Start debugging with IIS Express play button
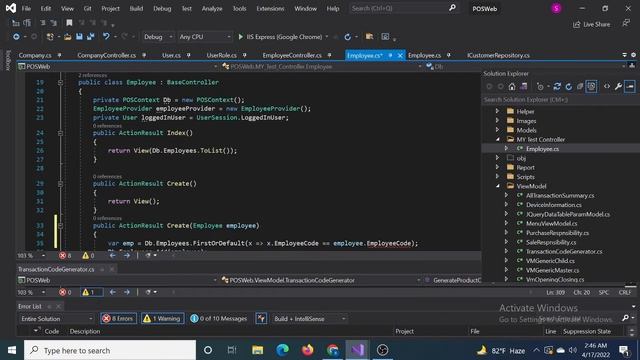The image size is (640, 360). [x=241, y=37]
